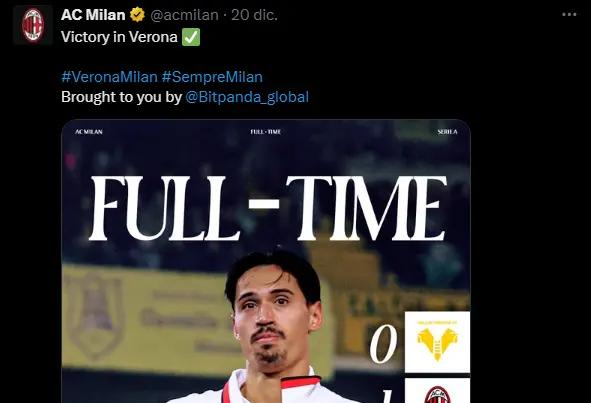
Task: Click the AC Milan crest beside score
Action: [x=437, y=391]
